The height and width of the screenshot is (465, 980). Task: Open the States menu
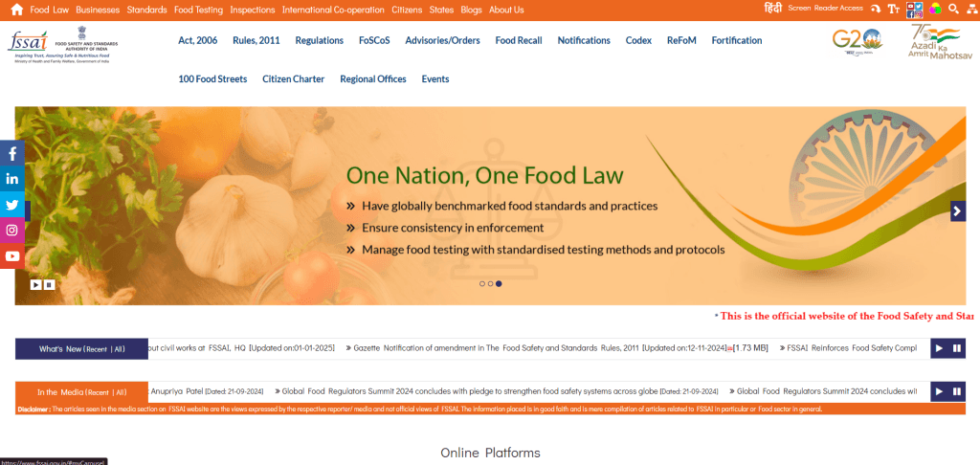pyautogui.click(x=441, y=10)
